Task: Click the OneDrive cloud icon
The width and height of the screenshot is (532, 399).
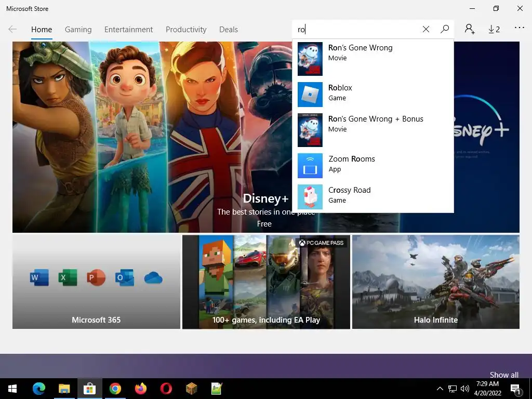Action: [153, 277]
